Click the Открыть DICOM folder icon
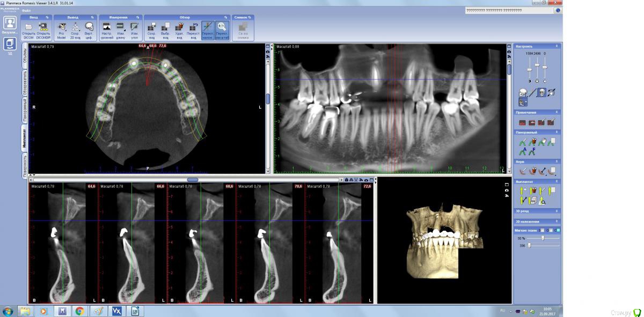The width and height of the screenshot is (644, 317). point(28,27)
